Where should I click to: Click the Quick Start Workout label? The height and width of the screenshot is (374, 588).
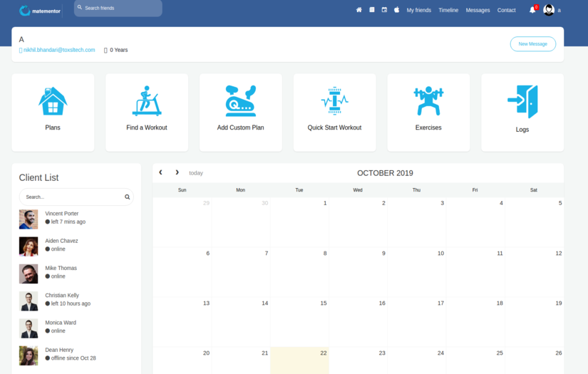pos(334,128)
